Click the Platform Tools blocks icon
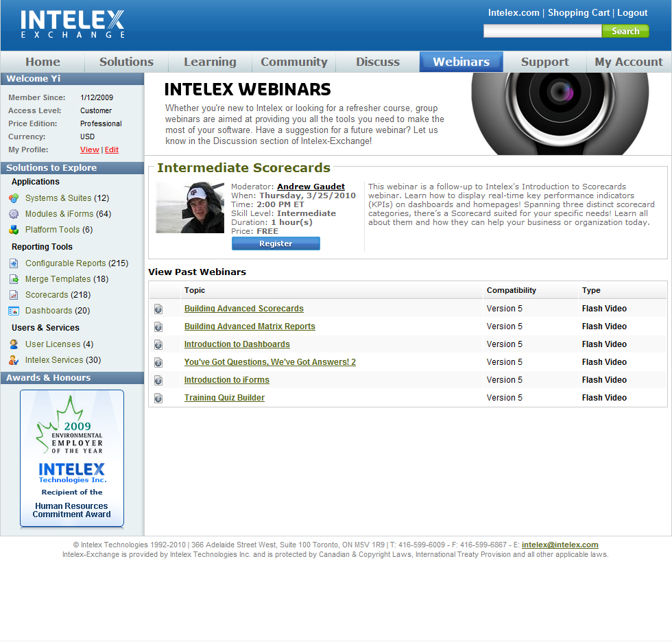 click(x=14, y=230)
